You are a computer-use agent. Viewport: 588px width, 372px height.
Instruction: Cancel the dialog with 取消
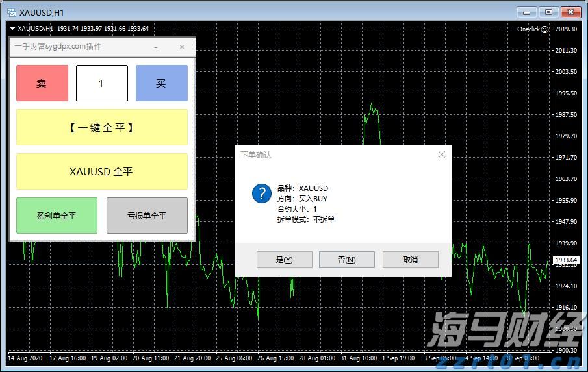410,260
